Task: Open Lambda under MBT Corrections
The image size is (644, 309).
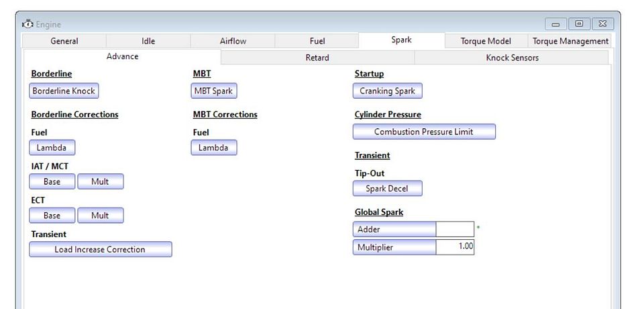Action: tap(214, 148)
